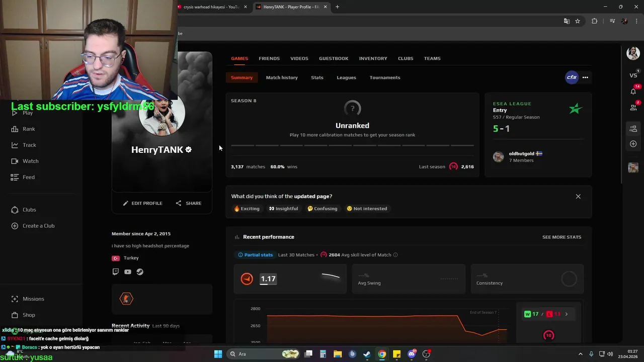
Task: Click info icon next to Avg skill level
Action: point(395,255)
